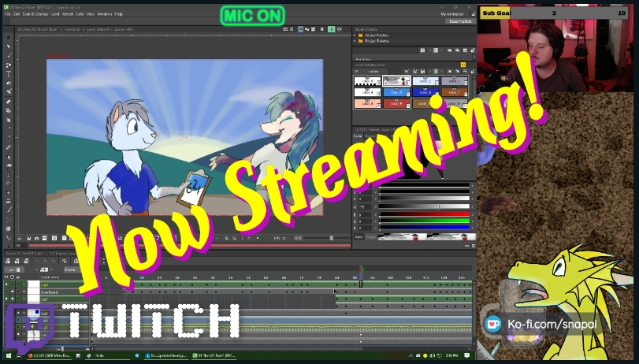Viewport: 639px width, 364px height.
Task: Click the timeline playhead marker
Action: 361,269
